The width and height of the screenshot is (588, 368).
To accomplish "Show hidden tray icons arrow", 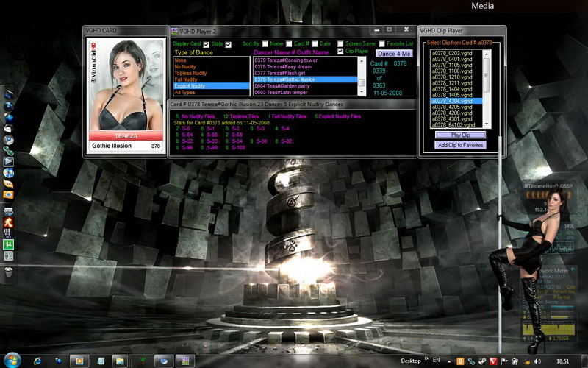I will click(x=449, y=362).
